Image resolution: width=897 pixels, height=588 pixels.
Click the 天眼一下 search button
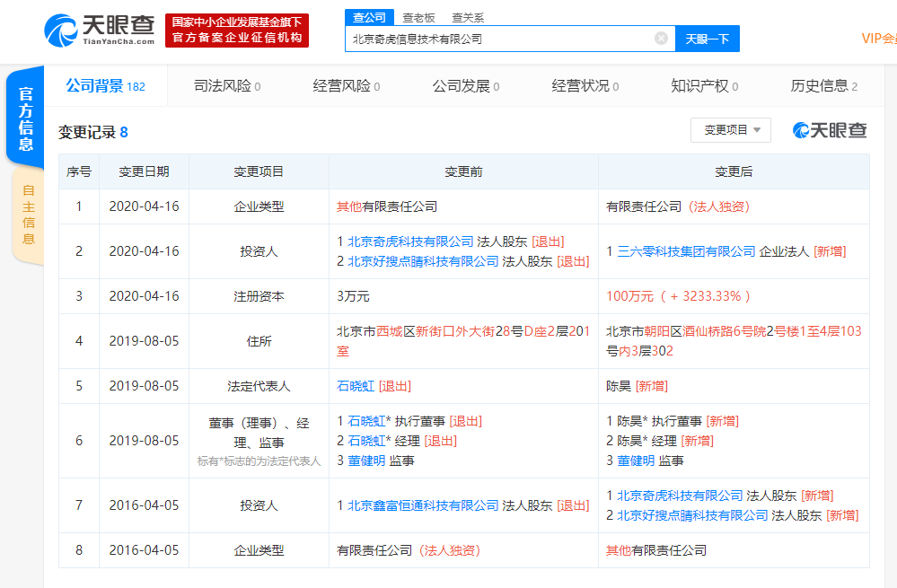pyautogui.click(x=708, y=39)
